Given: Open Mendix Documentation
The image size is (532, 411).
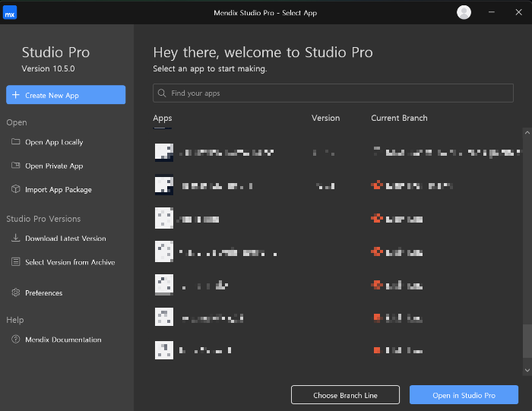Looking at the screenshot, I should (63, 340).
